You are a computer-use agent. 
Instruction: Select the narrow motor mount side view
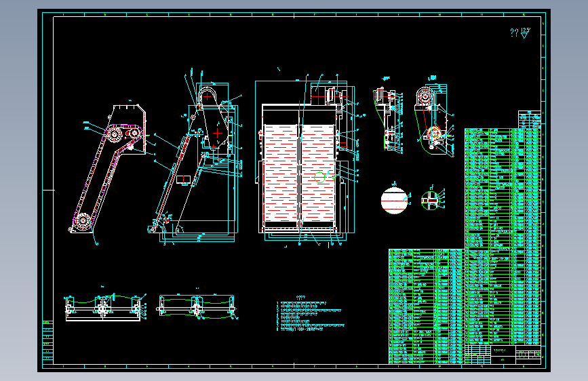tap(389, 119)
